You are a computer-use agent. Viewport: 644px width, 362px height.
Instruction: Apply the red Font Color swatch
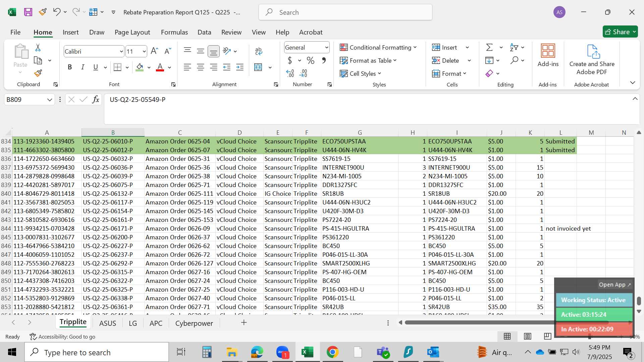[x=160, y=67]
